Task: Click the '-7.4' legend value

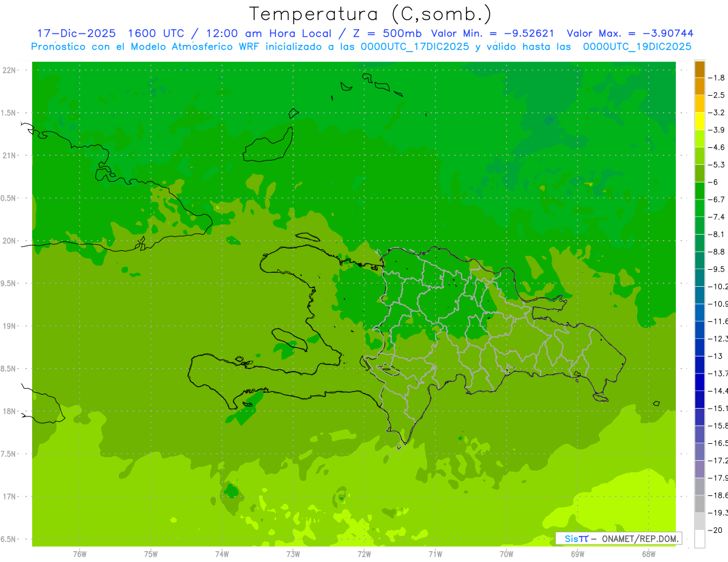Action: pyautogui.click(x=717, y=217)
